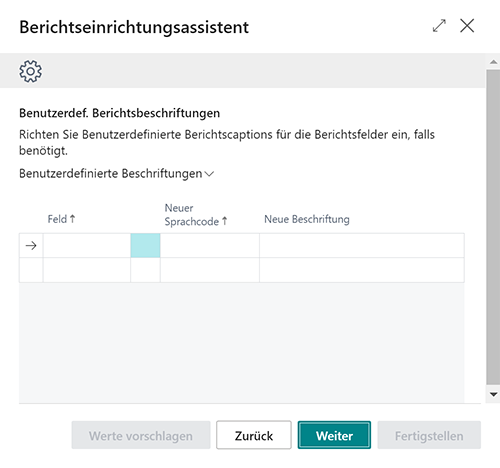Image resolution: width=500 pixels, height=468 pixels.
Task: Continue with the Weiter button
Action: (x=334, y=435)
